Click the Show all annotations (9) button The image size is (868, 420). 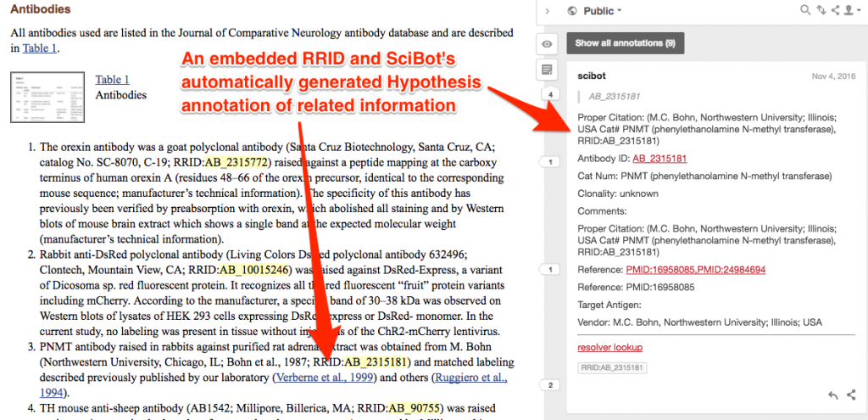[x=625, y=42]
